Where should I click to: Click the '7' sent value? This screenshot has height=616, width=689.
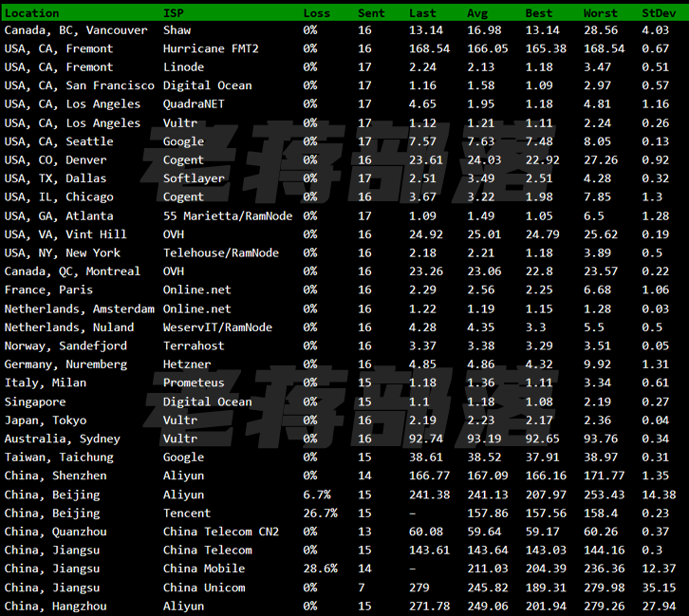[362, 588]
